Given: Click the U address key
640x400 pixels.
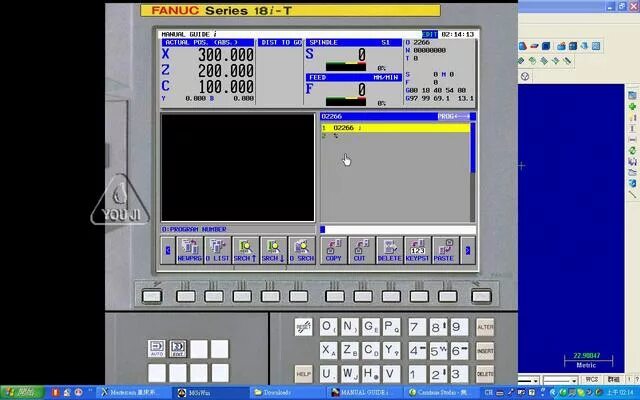Looking at the screenshot, I should click(329, 374).
